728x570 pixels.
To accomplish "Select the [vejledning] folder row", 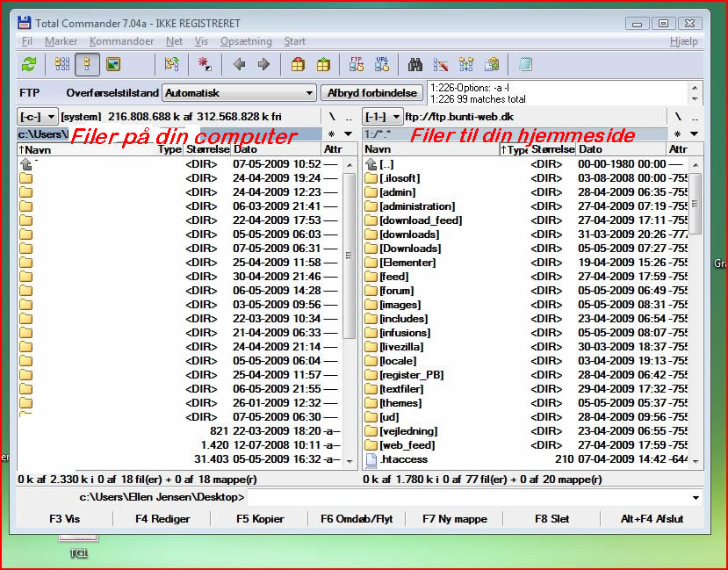I will pos(526,431).
